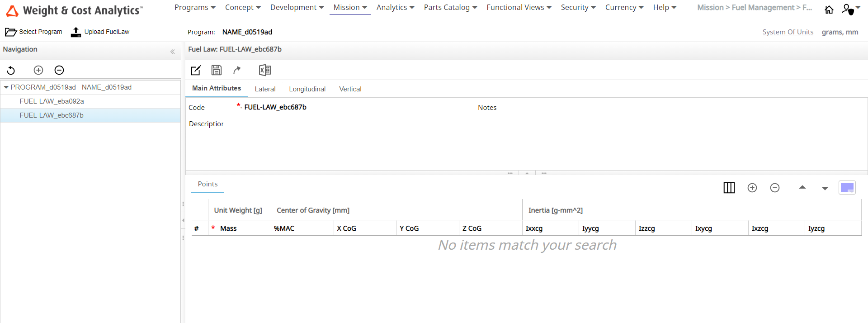This screenshot has height=323, width=868.
Task: Open the Longitudinal tab
Action: pyautogui.click(x=307, y=89)
